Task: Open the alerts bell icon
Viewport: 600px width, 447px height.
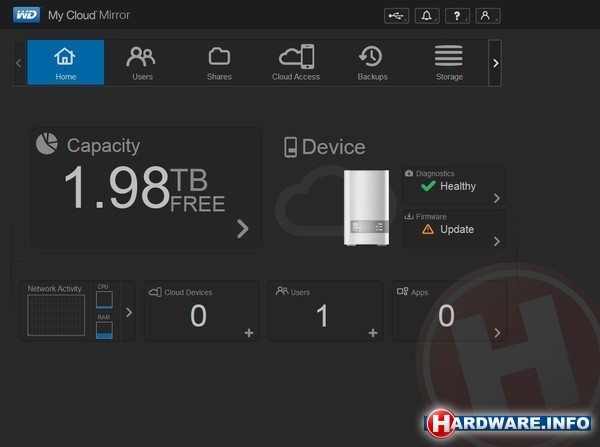Action: click(427, 16)
